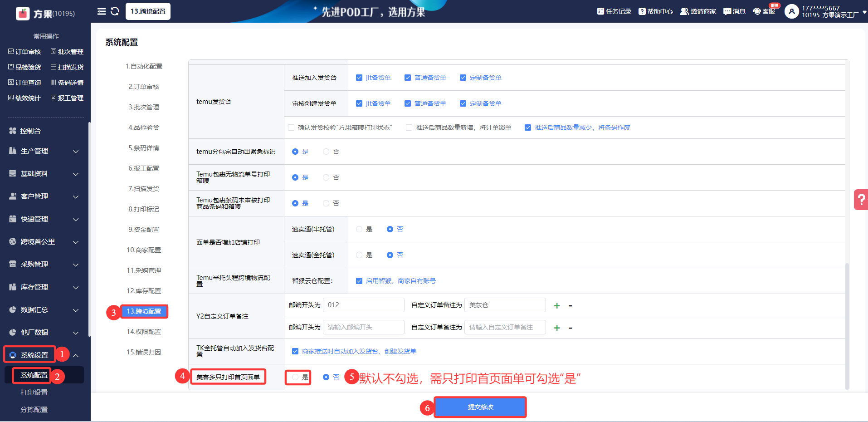
Task: Open 消息 messages icon
Action: pyautogui.click(x=734, y=11)
